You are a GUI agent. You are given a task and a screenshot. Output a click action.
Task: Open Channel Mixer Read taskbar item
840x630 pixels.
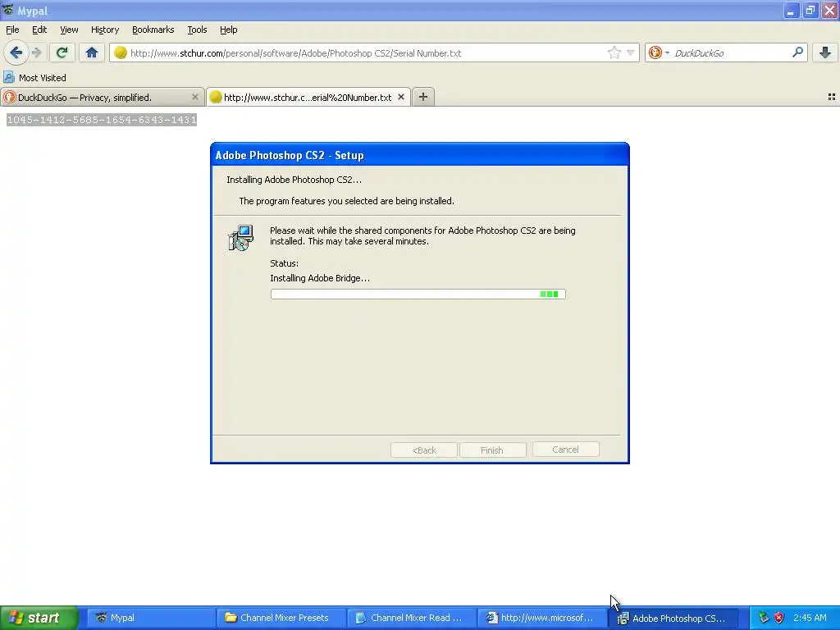[x=412, y=618]
